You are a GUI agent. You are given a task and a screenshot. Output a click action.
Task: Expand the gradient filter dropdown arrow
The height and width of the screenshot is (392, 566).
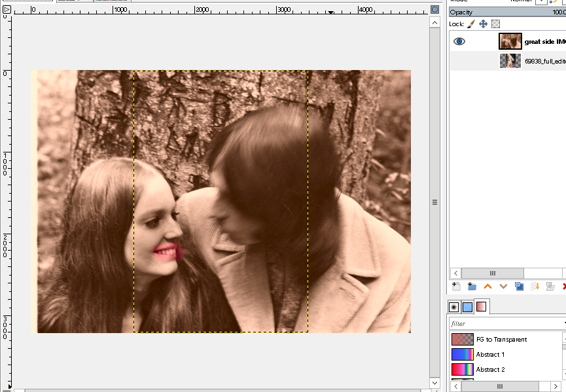point(563,323)
